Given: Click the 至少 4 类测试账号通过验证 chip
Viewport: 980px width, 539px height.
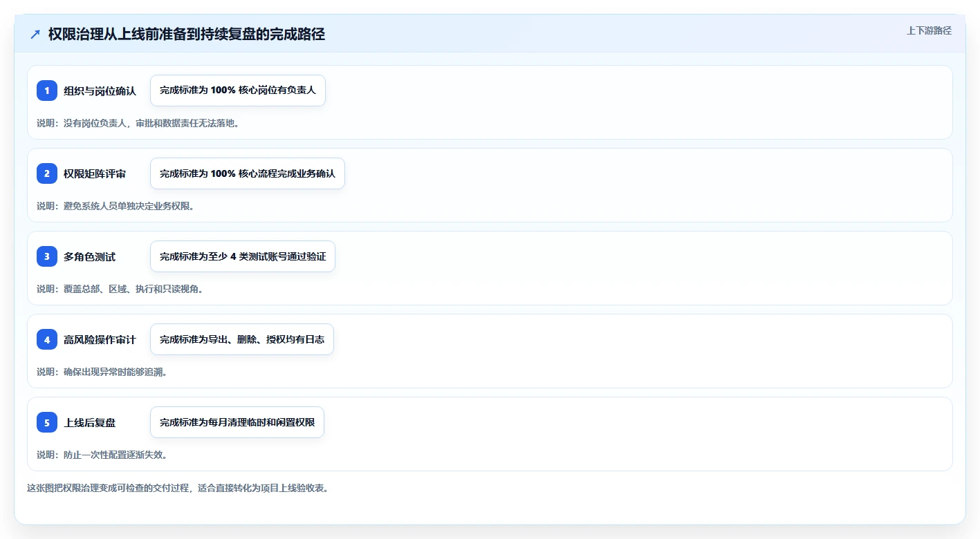Looking at the screenshot, I should pos(243,256).
